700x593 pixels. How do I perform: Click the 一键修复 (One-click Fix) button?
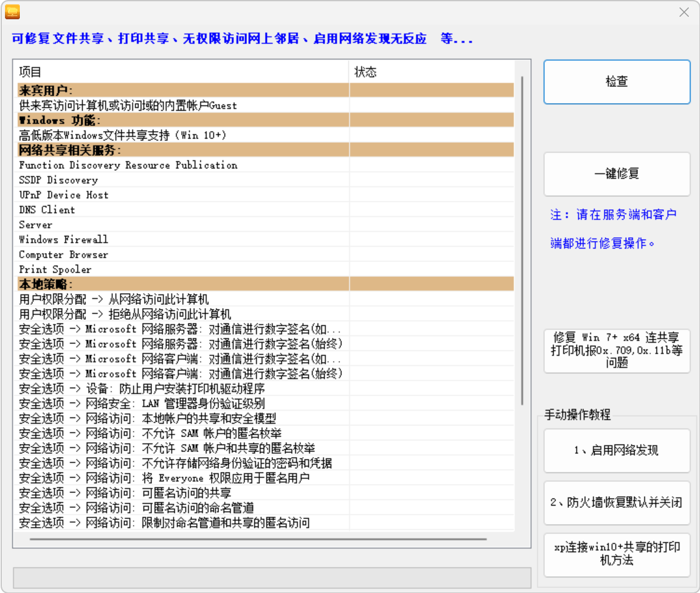(616, 174)
